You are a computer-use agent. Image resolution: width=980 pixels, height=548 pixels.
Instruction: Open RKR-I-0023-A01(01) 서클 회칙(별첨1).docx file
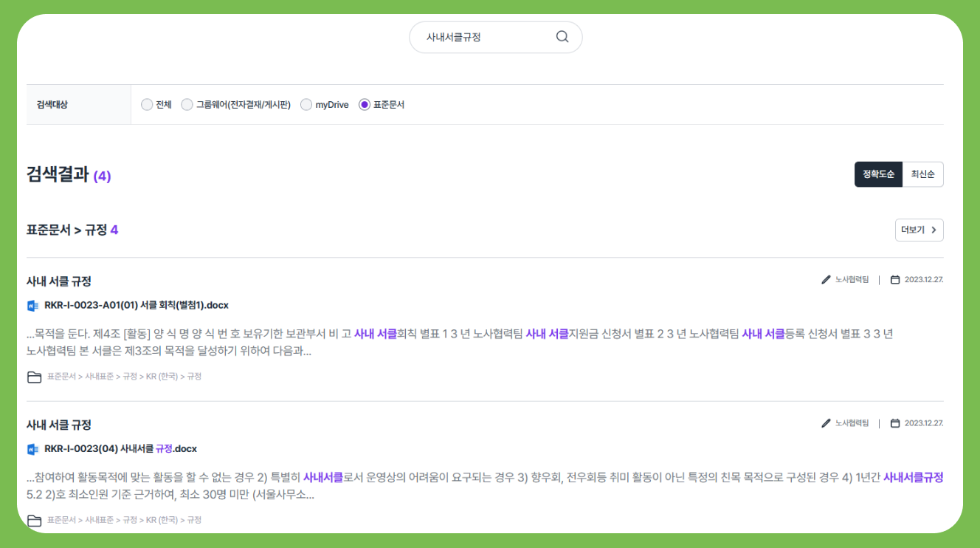point(137,306)
